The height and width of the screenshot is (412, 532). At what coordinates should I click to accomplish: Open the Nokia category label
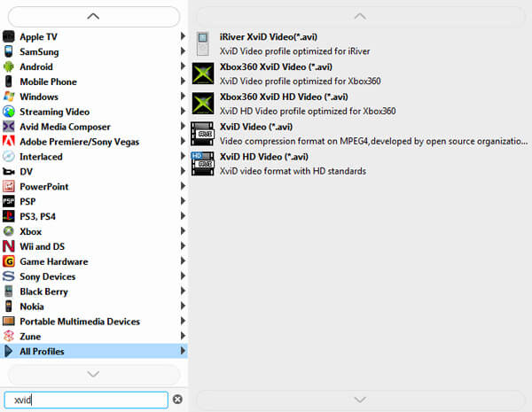point(32,307)
